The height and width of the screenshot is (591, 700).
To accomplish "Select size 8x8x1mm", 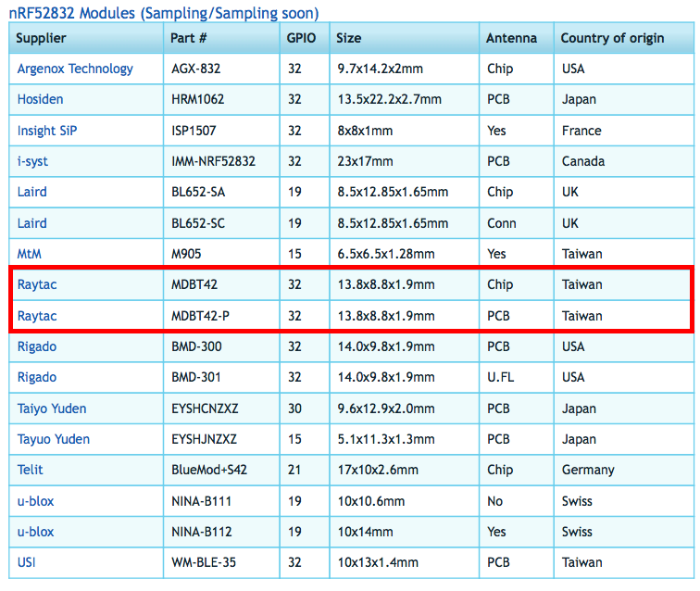I will tap(365, 131).
